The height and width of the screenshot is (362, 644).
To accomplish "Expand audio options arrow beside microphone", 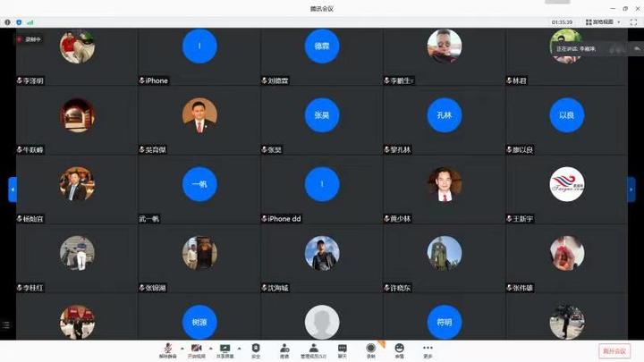I will pos(181,348).
